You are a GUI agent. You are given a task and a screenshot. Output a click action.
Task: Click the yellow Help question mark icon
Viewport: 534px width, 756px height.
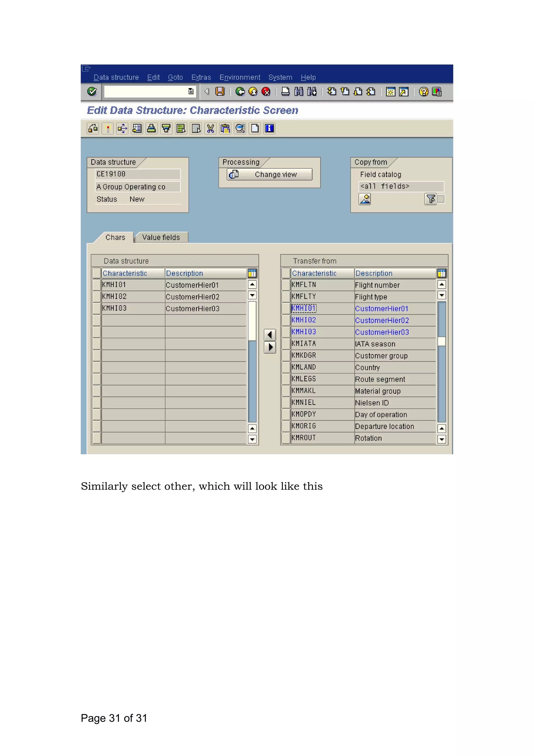coord(424,92)
